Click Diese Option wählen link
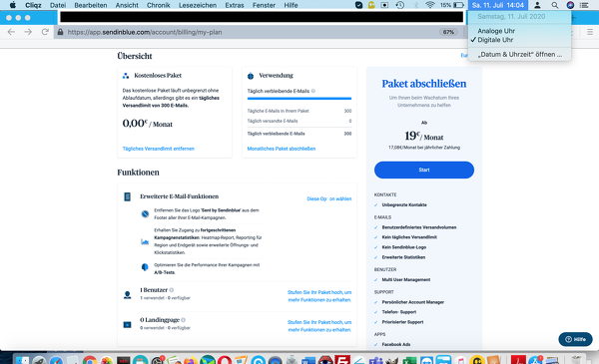The height and width of the screenshot is (364, 599). pos(328,198)
